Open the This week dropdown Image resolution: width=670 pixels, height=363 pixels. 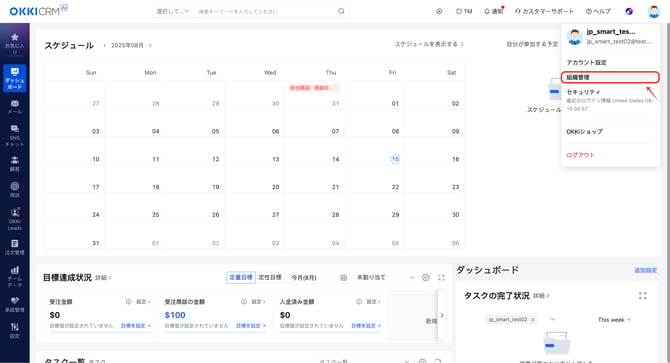coord(614,319)
